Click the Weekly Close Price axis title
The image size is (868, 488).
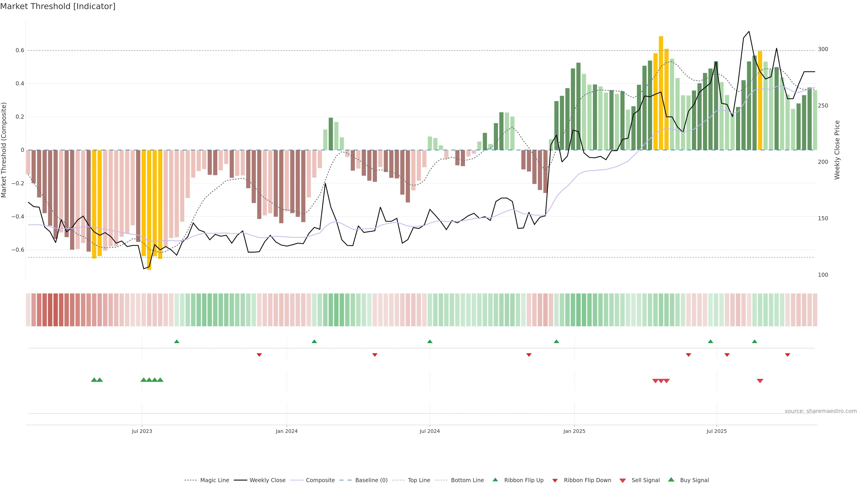point(837,150)
